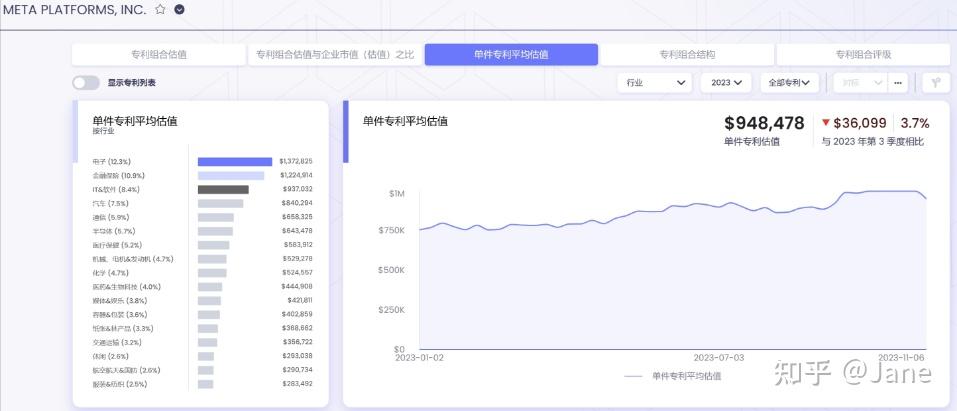Open the 2023 year dropdown
The width and height of the screenshot is (957, 411).
tap(726, 82)
